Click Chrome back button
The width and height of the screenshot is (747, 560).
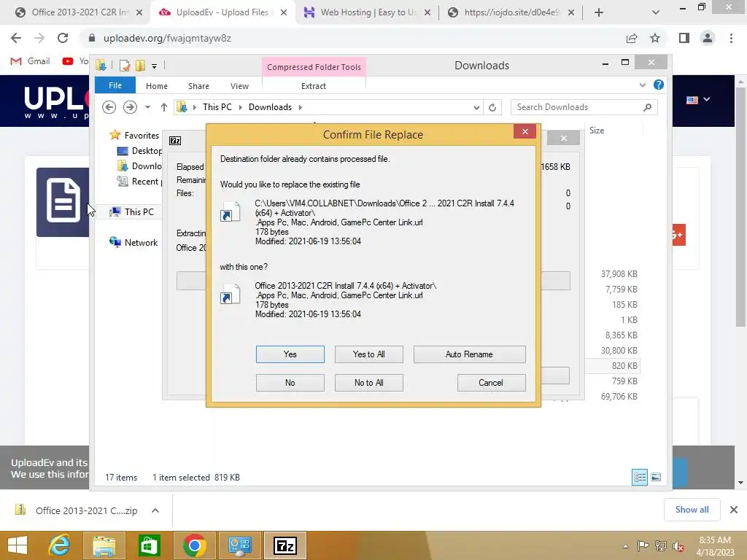[x=16, y=38]
